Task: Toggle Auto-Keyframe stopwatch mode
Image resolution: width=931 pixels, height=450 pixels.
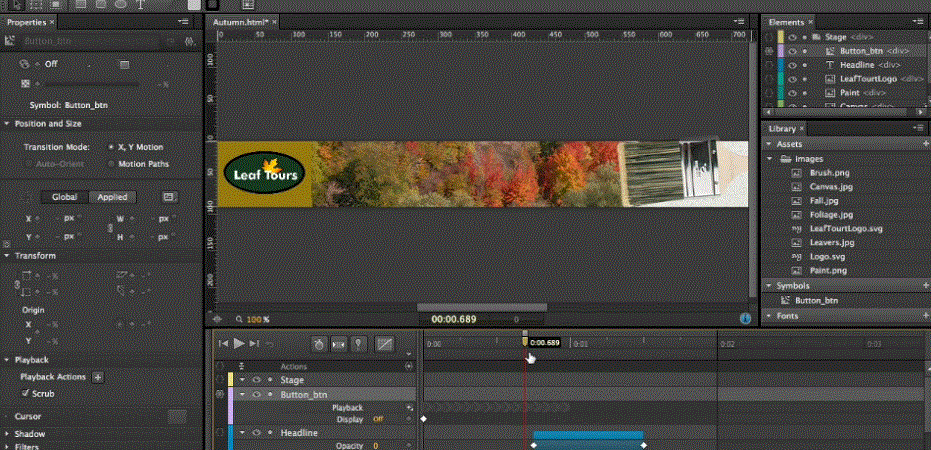Action: (x=319, y=344)
